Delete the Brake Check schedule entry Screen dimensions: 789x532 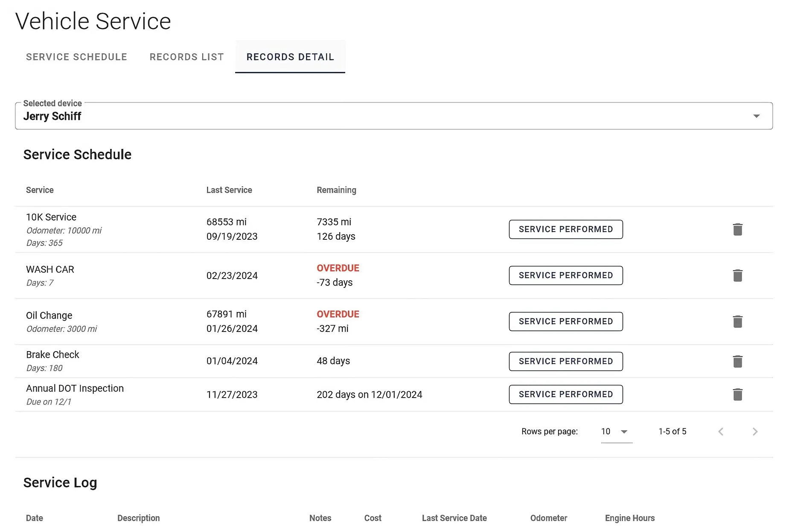pyautogui.click(x=738, y=361)
